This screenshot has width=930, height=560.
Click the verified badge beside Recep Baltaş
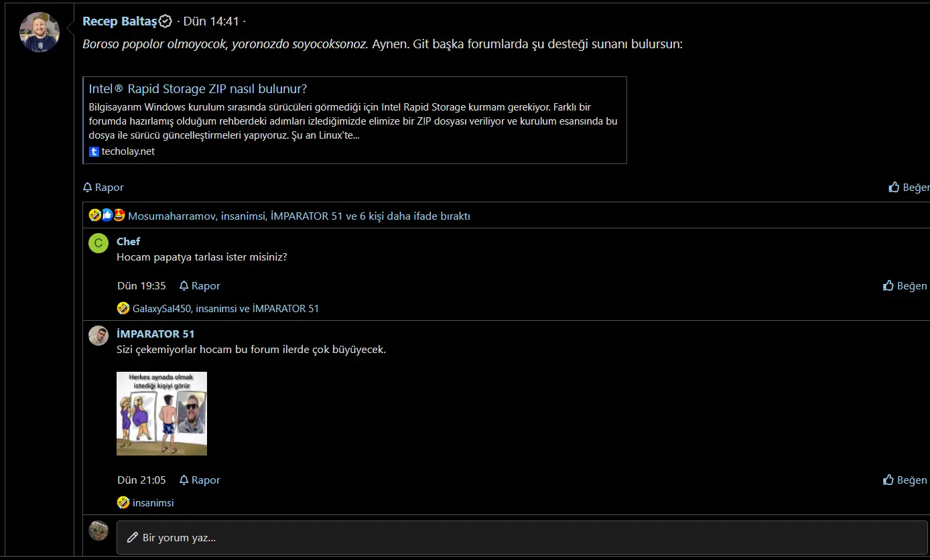(x=165, y=21)
